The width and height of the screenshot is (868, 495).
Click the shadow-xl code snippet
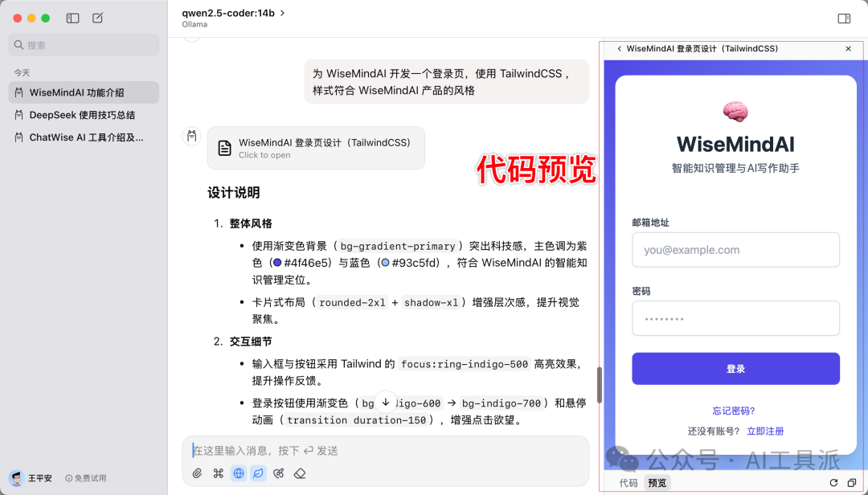click(432, 302)
